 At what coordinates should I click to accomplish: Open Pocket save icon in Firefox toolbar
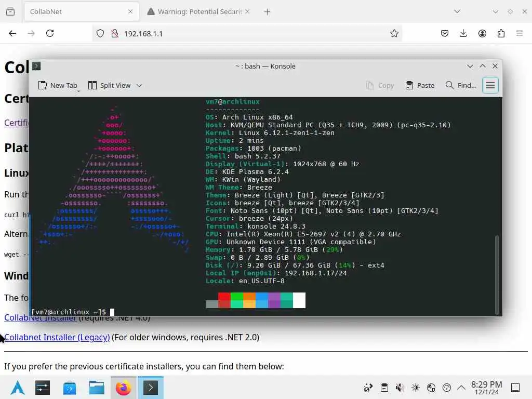[445, 33]
